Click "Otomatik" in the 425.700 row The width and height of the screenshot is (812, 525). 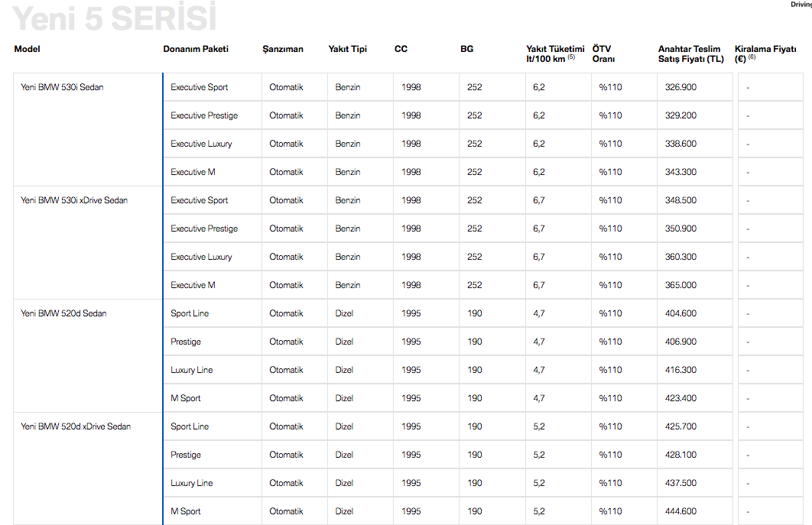(287, 426)
